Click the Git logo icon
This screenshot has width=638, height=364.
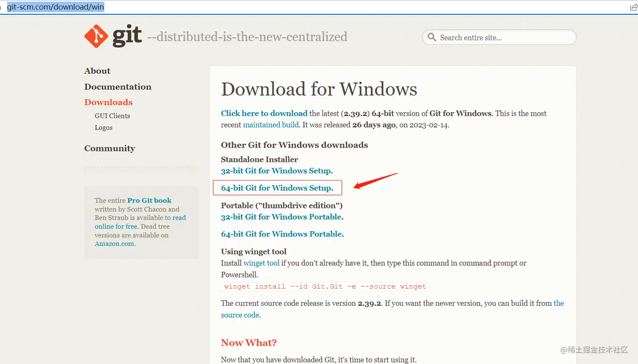point(96,36)
